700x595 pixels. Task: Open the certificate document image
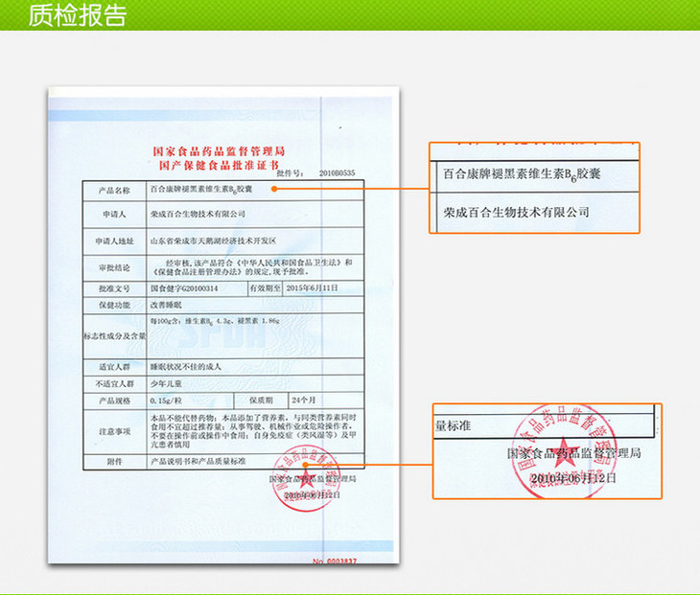(x=223, y=325)
